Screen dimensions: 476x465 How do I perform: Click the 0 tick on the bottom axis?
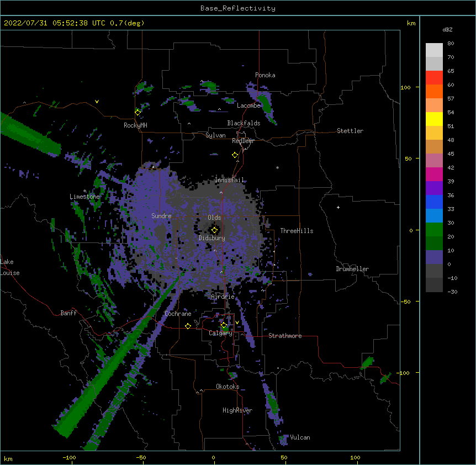point(213,457)
